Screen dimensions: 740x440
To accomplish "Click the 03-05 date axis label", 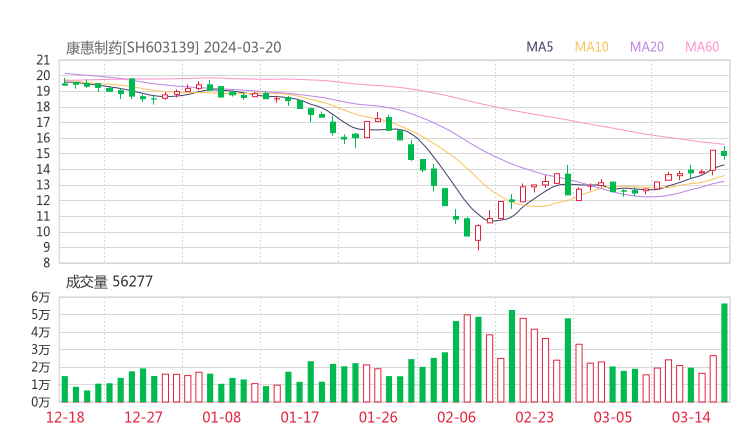I will pos(613,417).
